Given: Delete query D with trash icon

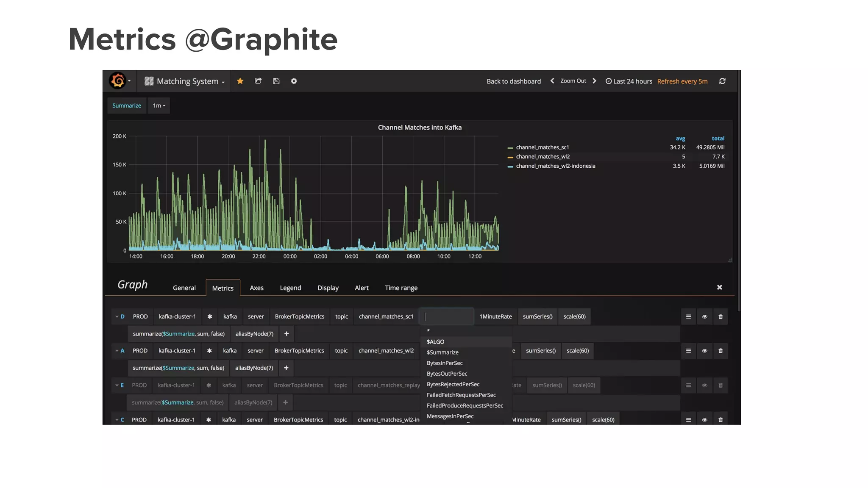Looking at the screenshot, I should 721,316.
